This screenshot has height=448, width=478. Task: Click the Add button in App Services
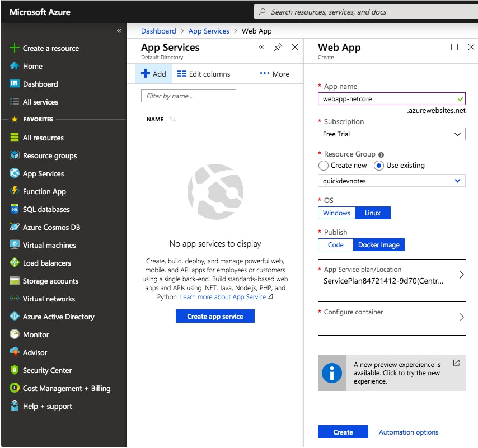153,74
